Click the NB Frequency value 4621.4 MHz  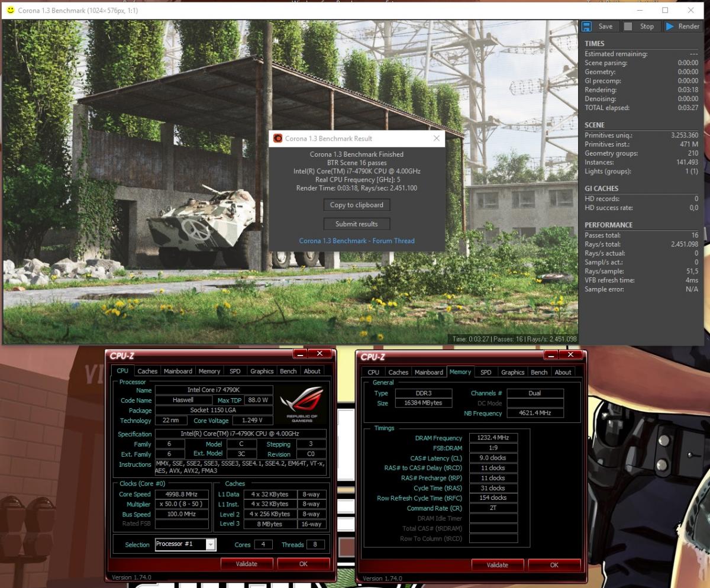(535, 413)
